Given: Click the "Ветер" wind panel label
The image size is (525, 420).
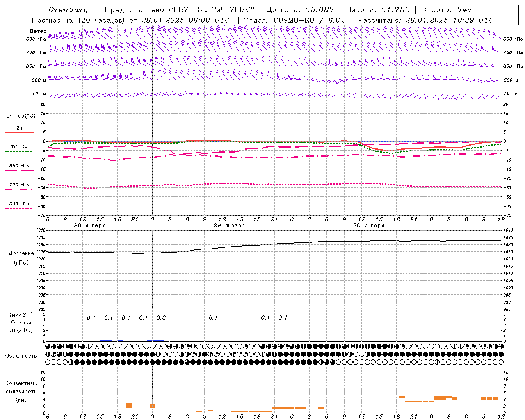Looking at the screenshot, I should point(38,31).
